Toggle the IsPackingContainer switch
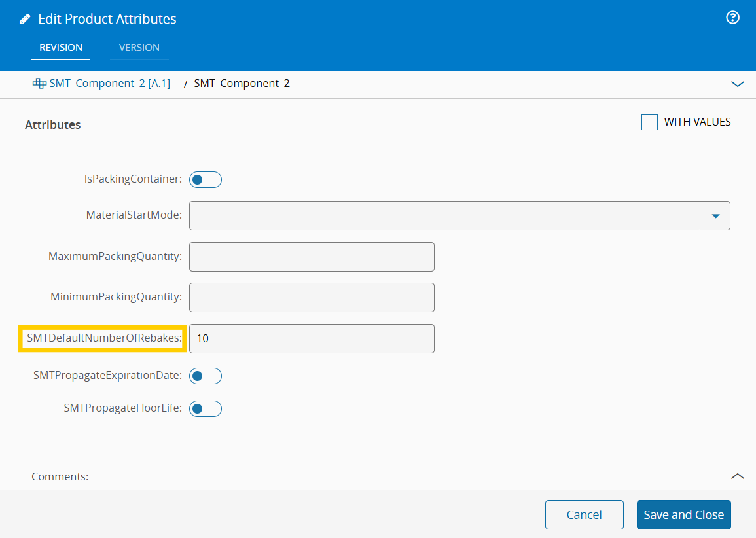This screenshot has width=756, height=538. [x=206, y=179]
